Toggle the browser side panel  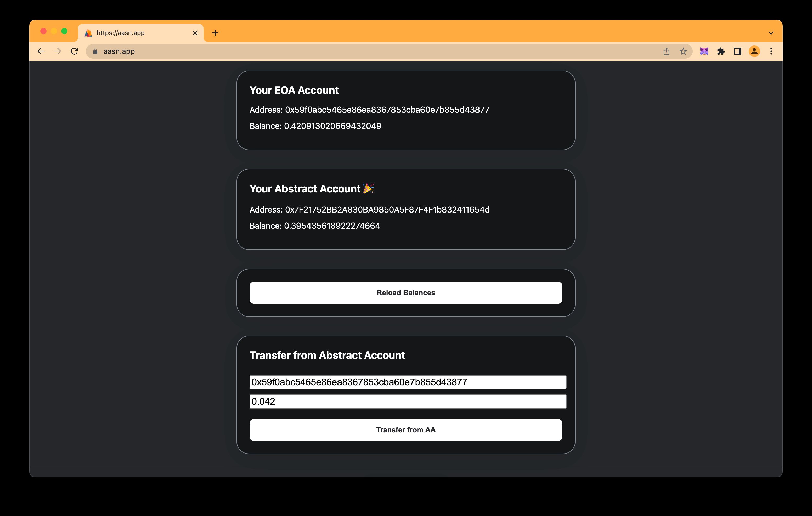point(737,51)
